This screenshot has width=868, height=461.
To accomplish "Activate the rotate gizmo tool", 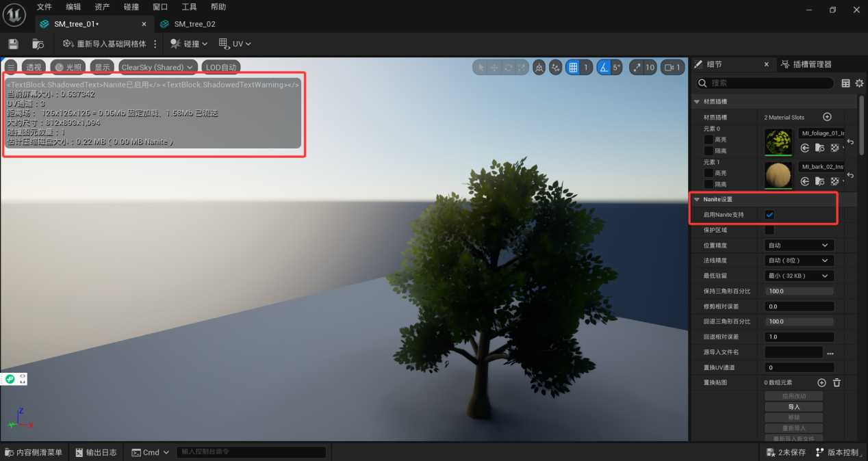I will click(508, 67).
